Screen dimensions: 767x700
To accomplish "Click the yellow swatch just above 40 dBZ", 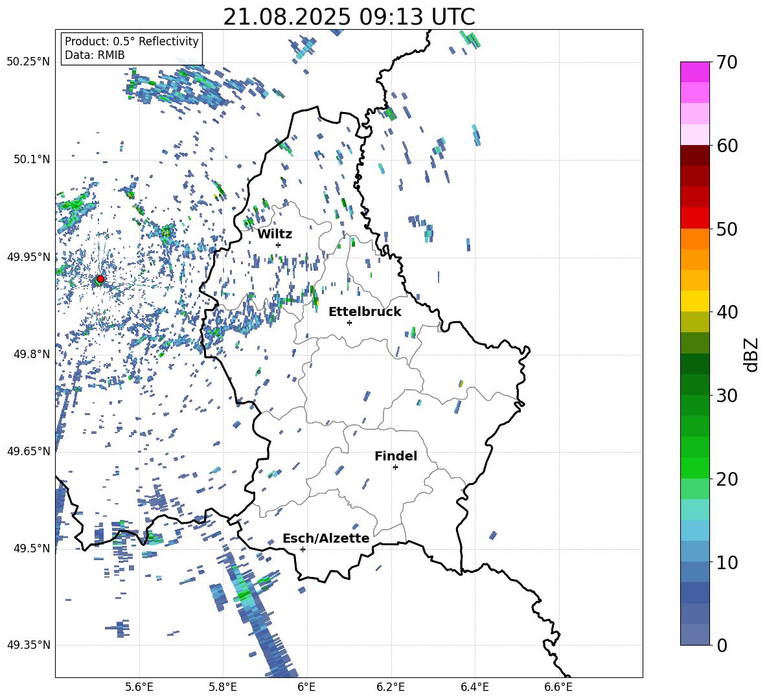I will pos(694,301).
